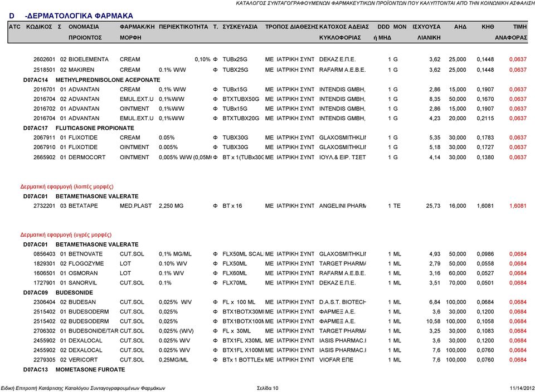The width and height of the screenshot is (535, 392).
Task: Click the 'ΣΥΣΚΕΥΑΣΙΑ' column header
Action: tap(240, 27)
